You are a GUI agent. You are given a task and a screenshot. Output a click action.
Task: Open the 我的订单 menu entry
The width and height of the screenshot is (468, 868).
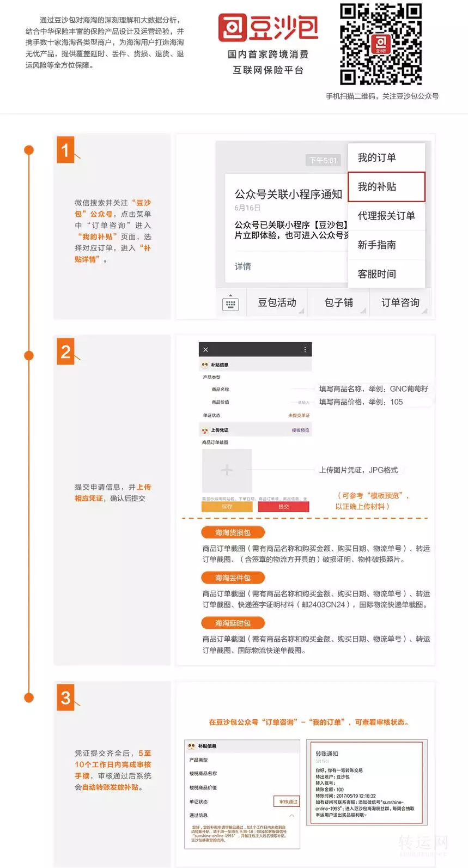(386, 157)
